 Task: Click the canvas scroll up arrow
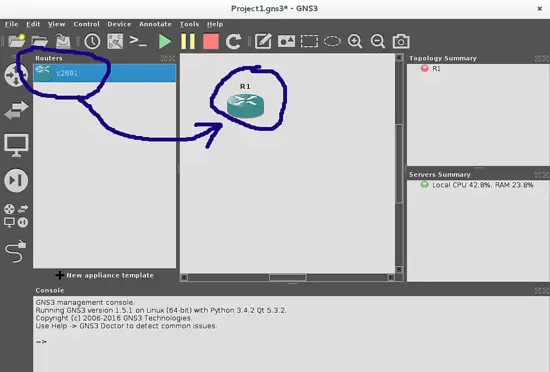point(399,57)
